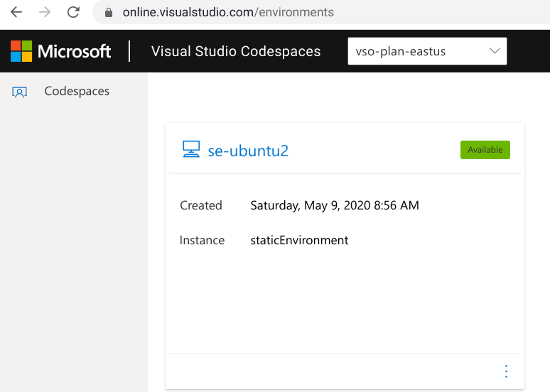Image resolution: width=550 pixels, height=392 pixels.
Task: Click the green Available status badge
Action: pos(485,150)
